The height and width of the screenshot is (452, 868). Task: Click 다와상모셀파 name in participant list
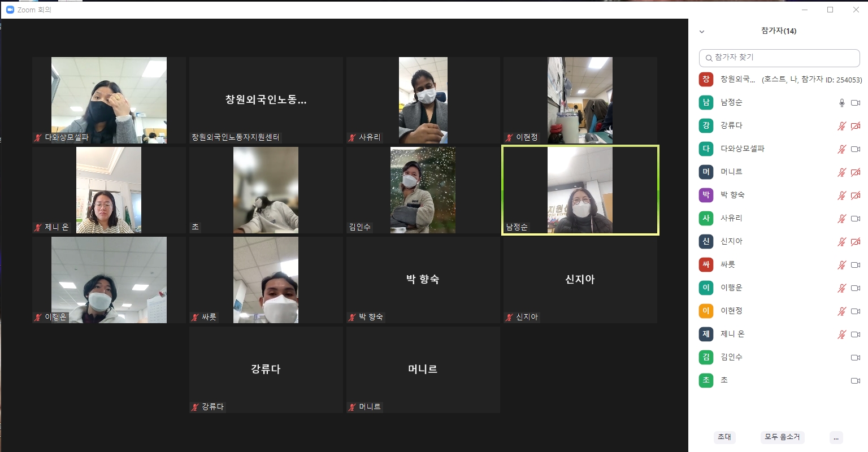click(x=743, y=149)
